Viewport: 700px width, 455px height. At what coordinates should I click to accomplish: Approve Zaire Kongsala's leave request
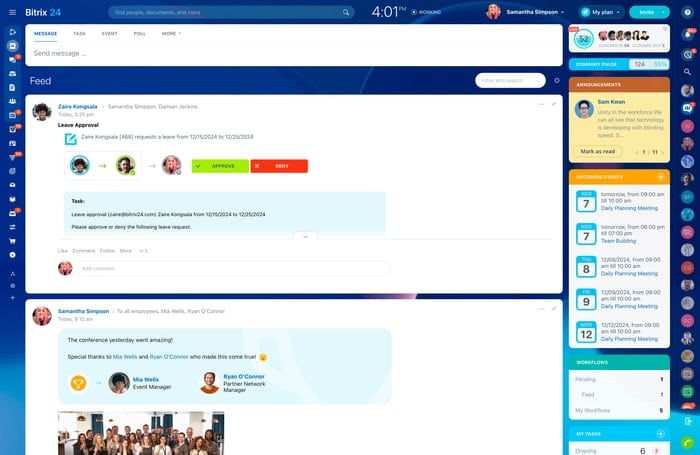click(220, 166)
